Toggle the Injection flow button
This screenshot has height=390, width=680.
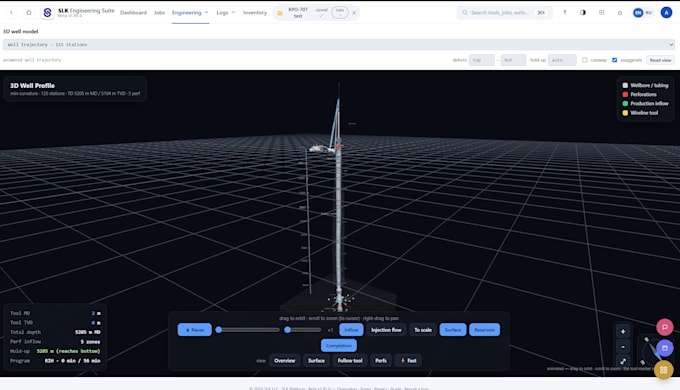tap(386, 330)
